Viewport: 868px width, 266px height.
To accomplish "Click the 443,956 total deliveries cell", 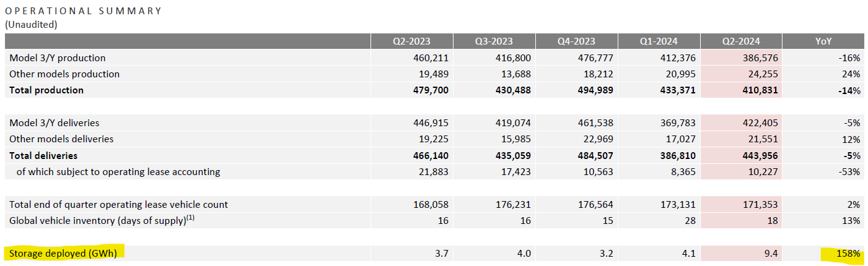I will tap(760, 156).
